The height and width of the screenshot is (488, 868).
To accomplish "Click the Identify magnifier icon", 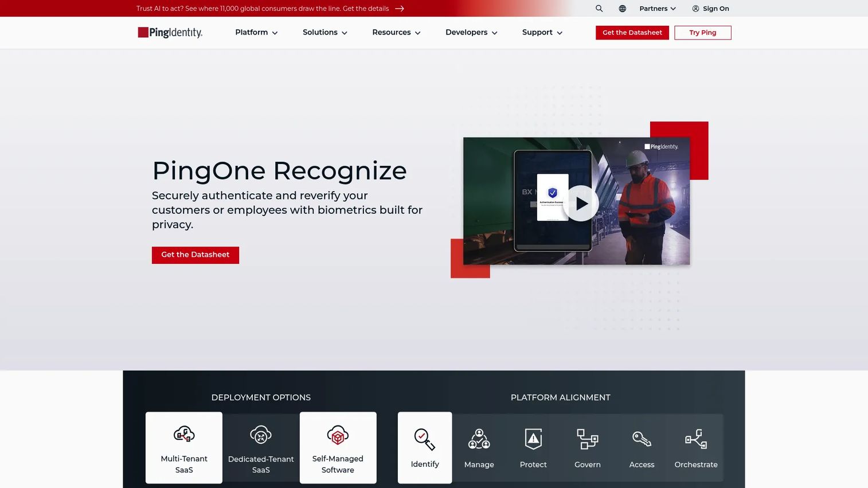I will pyautogui.click(x=425, y=439).
